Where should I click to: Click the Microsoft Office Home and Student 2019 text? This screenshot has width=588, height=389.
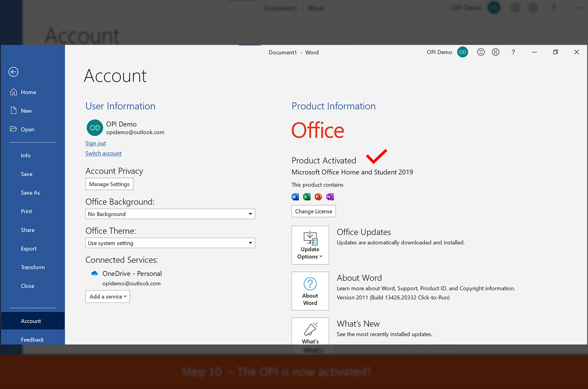(x=352, y=172)
